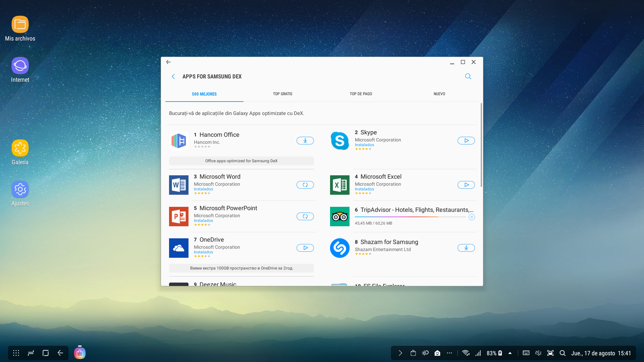
Task: Go back using window title bar arrow
Action: click(168, 62)
